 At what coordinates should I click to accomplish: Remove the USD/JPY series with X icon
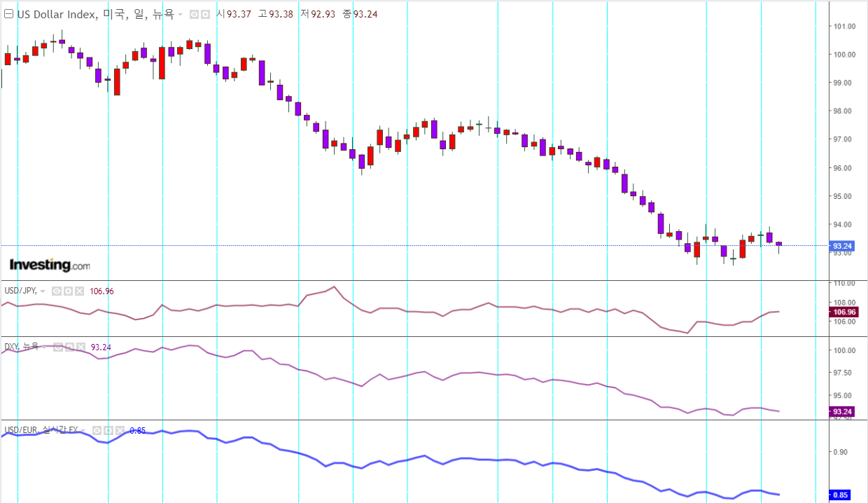click(x=79, y=291)
